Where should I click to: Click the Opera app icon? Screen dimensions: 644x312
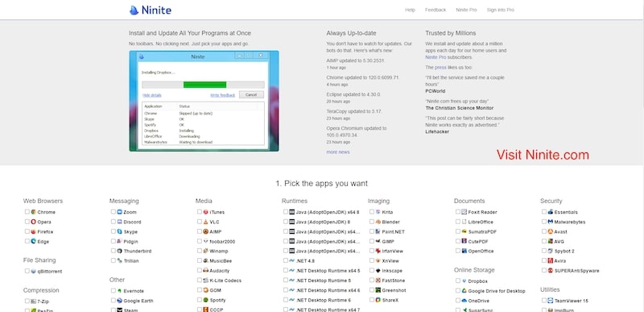pyautogui.click(x=34, y=222)
